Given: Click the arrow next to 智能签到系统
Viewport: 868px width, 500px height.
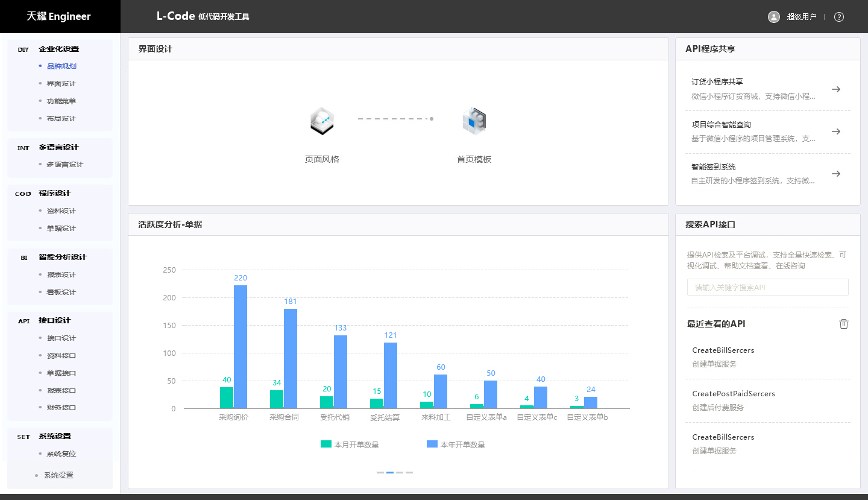Looking at the screenshot, I should tap(835, 174).
